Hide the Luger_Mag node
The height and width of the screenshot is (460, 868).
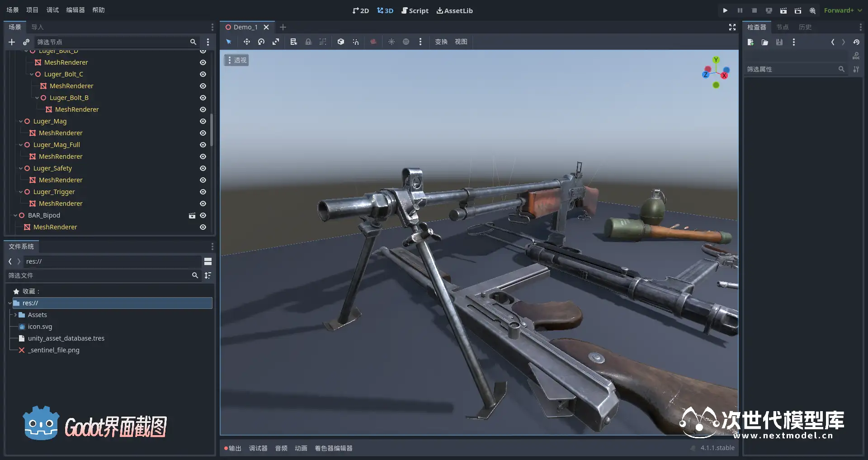point(203,121)
